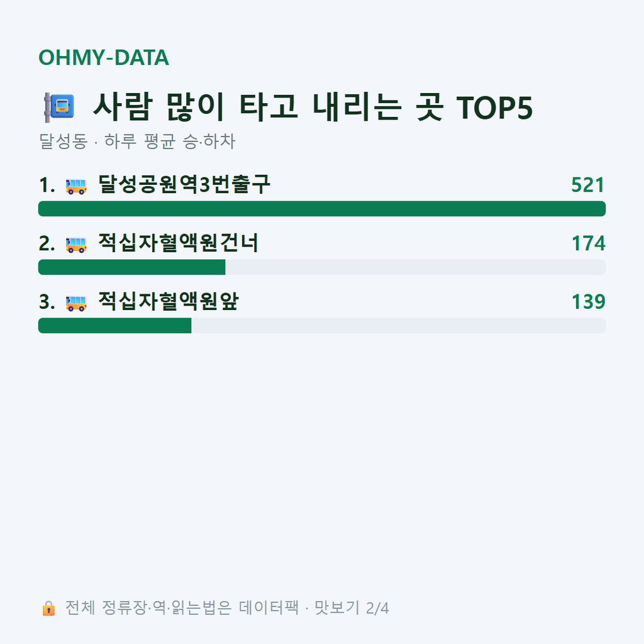
Task: Click the rank number 3. label
Action: pyautogui.click(x=47, y=301)
